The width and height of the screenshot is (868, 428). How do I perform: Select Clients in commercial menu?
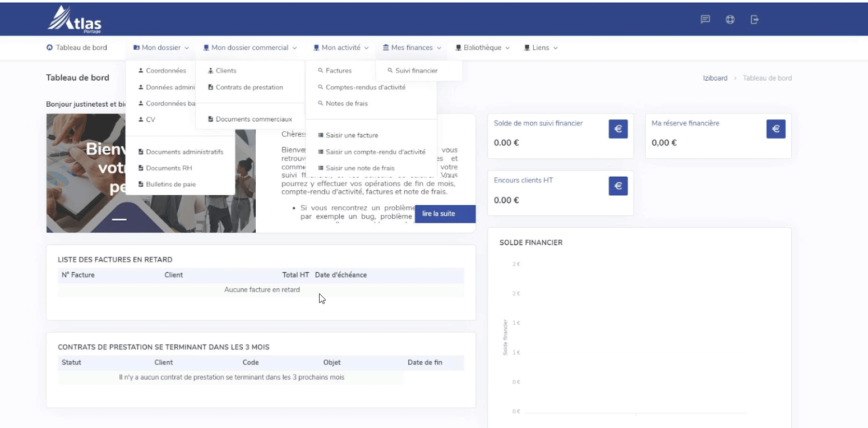[x=222, y=71]
